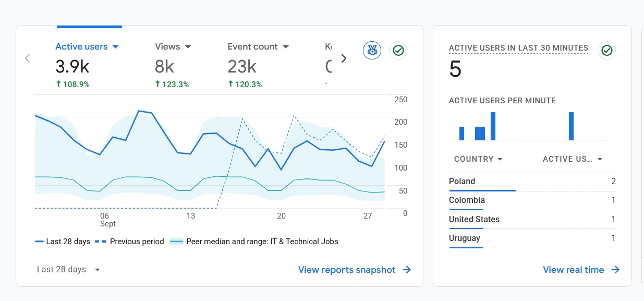The width and height of the screenshot is (644, 301).
Task: Open the ACTIVE US… metric dropdown
Action: (572, 159)
